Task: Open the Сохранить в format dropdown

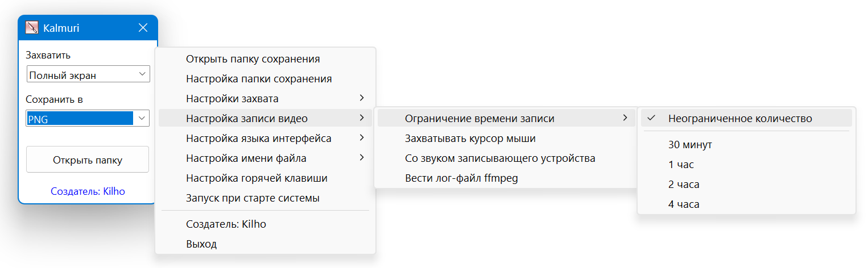Action: pyautogui.click(x=88, y=118)
